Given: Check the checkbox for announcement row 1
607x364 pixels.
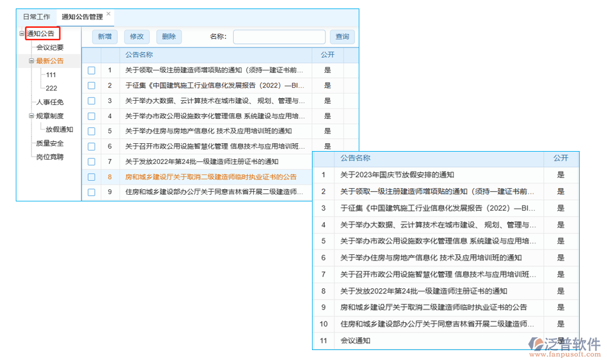Looking at the screenshot, I should tap(92, 70).
